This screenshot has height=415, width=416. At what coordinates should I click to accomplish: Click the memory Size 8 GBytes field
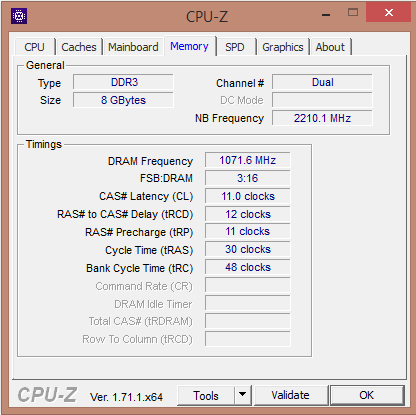pos(123,100)
